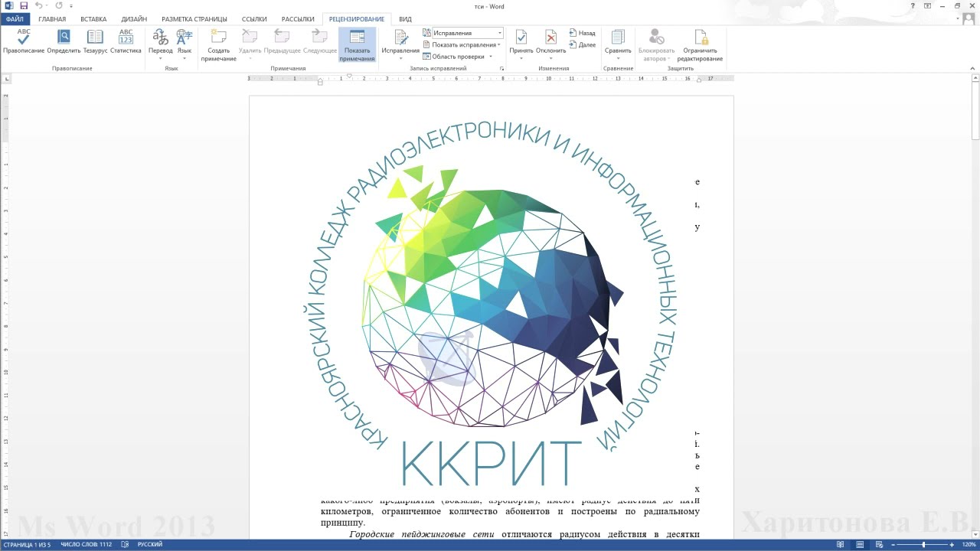Open ribbon display options
The width and height of the screenshot is (980, 551).
click(x=928, y=5)
